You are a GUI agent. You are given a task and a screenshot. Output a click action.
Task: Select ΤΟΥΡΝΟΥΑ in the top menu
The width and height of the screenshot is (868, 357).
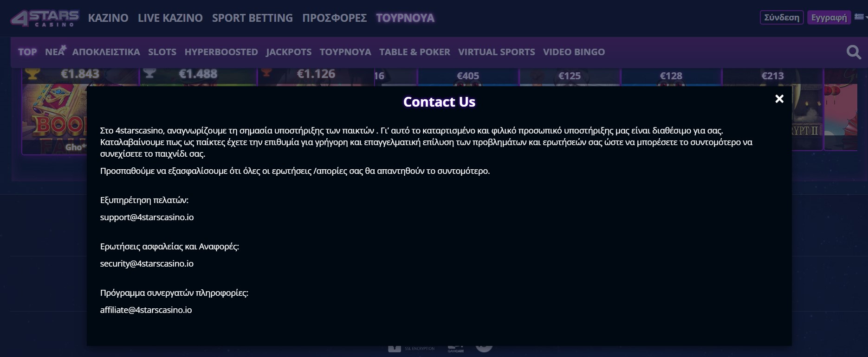[405, 18]
